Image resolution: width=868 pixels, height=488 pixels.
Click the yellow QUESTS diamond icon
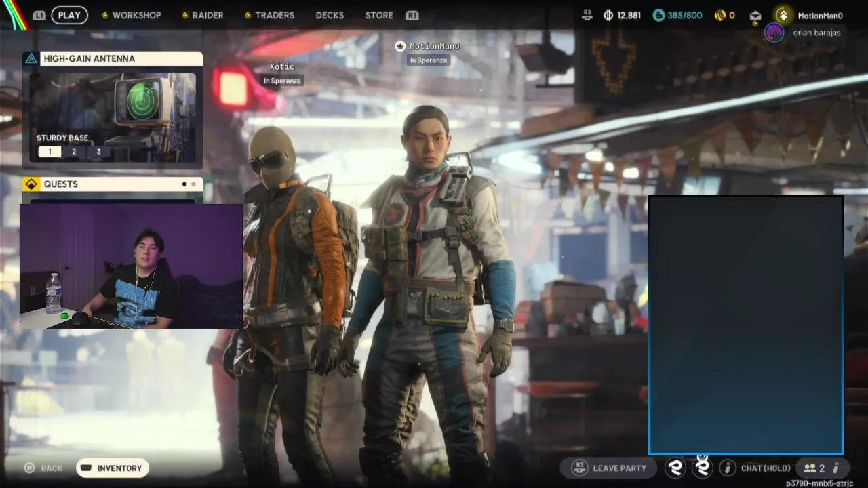pos(31,184)
